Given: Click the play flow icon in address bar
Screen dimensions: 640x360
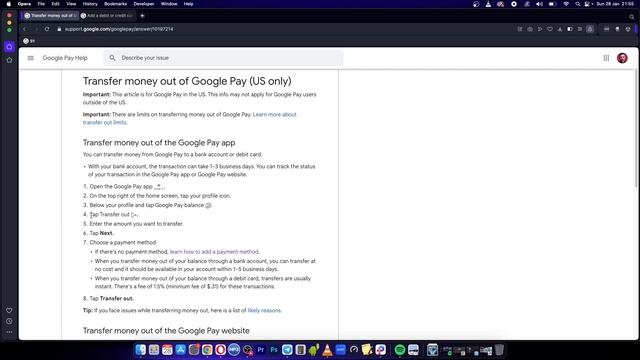Looking at the screenshot, I should coord(540,29).
